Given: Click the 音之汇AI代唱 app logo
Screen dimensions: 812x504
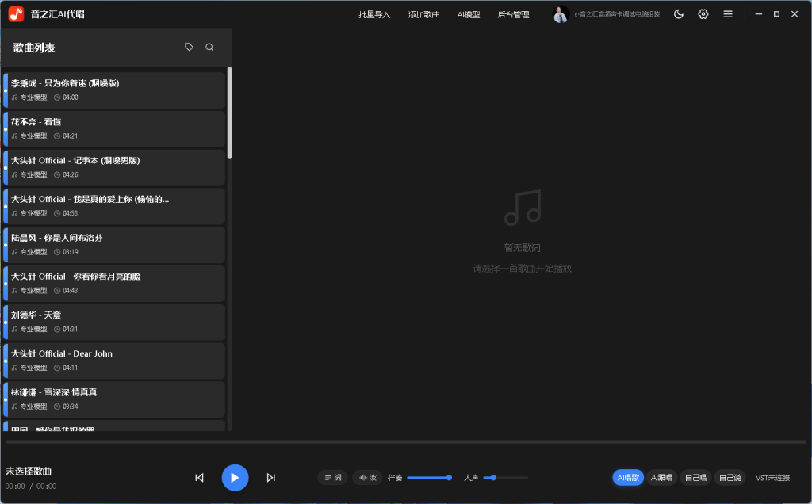Looking at the screenshot, I should [x=15, y=13].
